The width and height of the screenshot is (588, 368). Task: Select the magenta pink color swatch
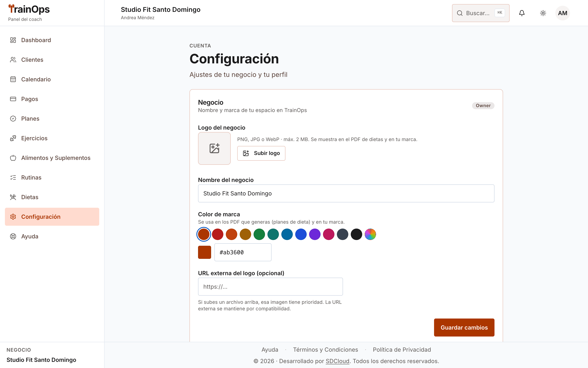tap(329, 234)
